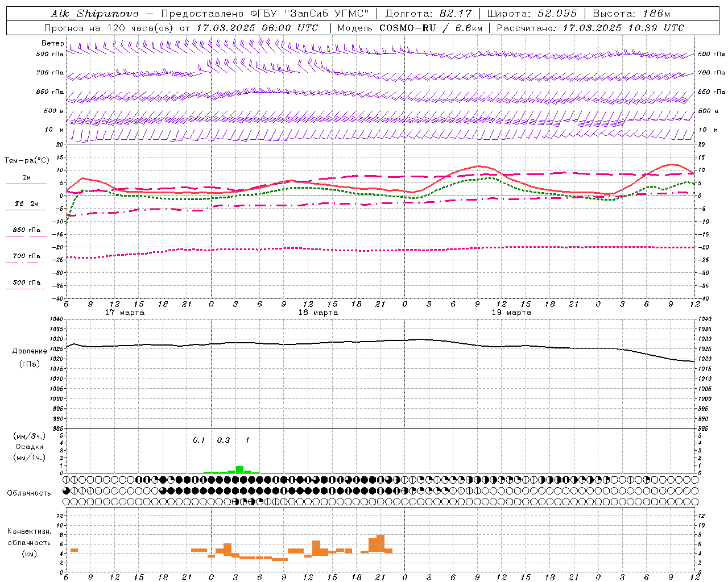Click the Облачность cloud cover row label

[29, 493]
